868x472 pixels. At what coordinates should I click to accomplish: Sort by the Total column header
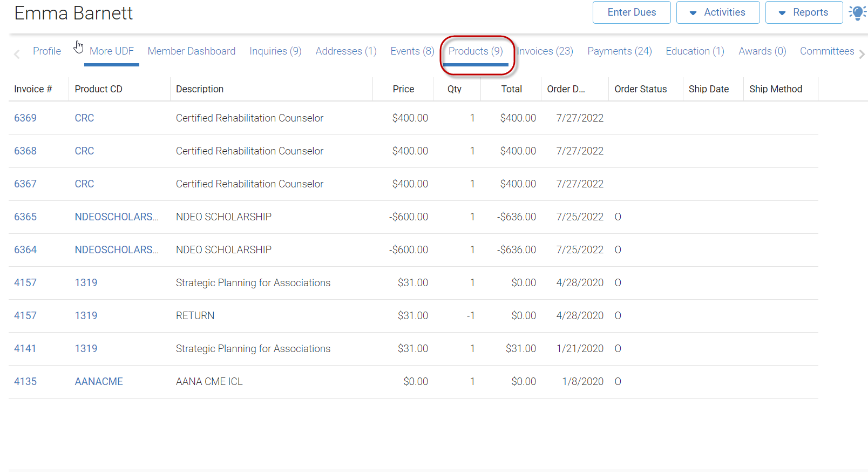[x=511, y=89]
